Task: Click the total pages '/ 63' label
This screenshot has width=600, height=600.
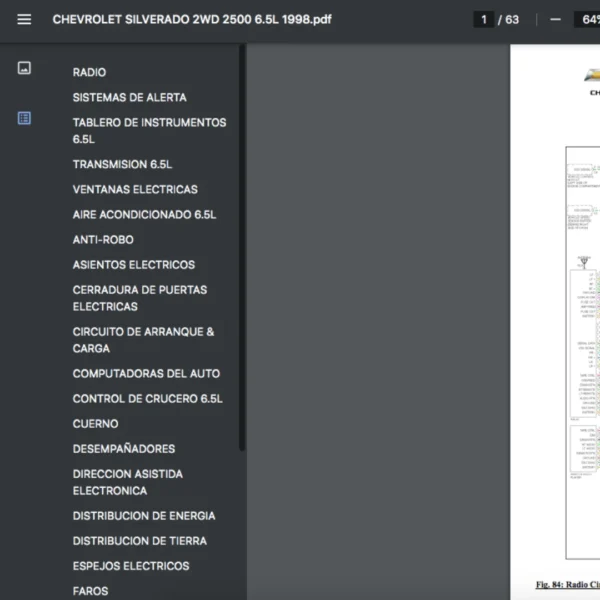Action: coord(509,20)
